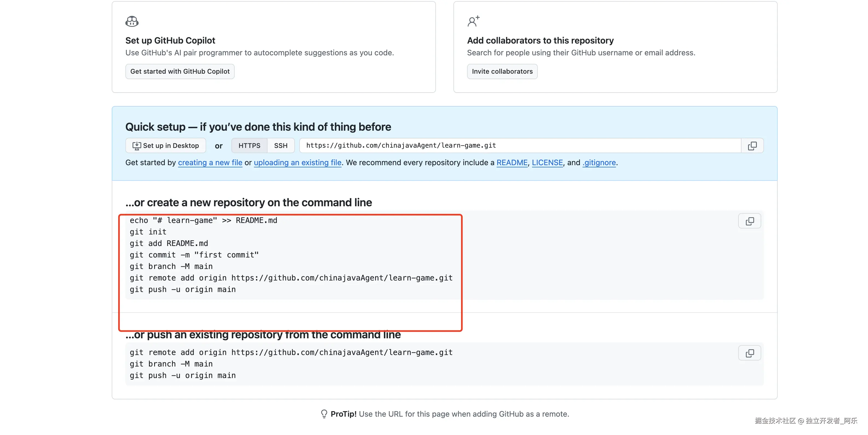Click the GitHub Copilot icon
Image resolution: width=868 pixels, height=435 pixels.
(132, 21)
